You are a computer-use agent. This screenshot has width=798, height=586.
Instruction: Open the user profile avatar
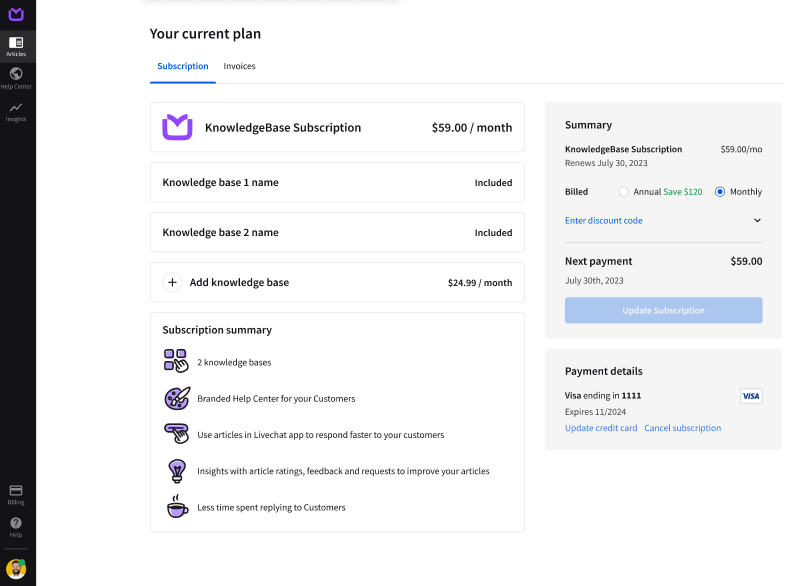[16, 569]
